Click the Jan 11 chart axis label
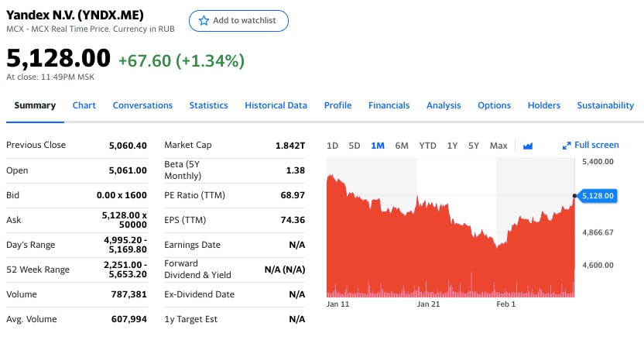The width and height of the screenshot is (644, 347). 337,304
